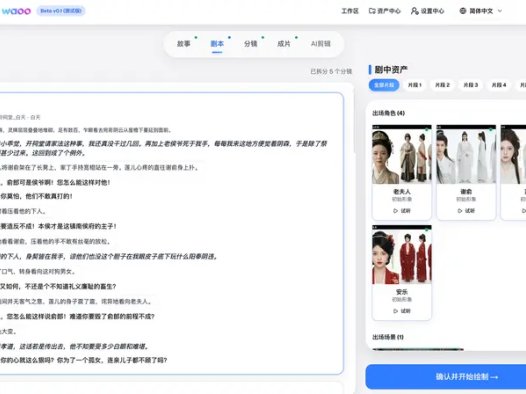Open the 安乐 character image
This screenshot has width=526, height=394.
click(x=402, y=255)
